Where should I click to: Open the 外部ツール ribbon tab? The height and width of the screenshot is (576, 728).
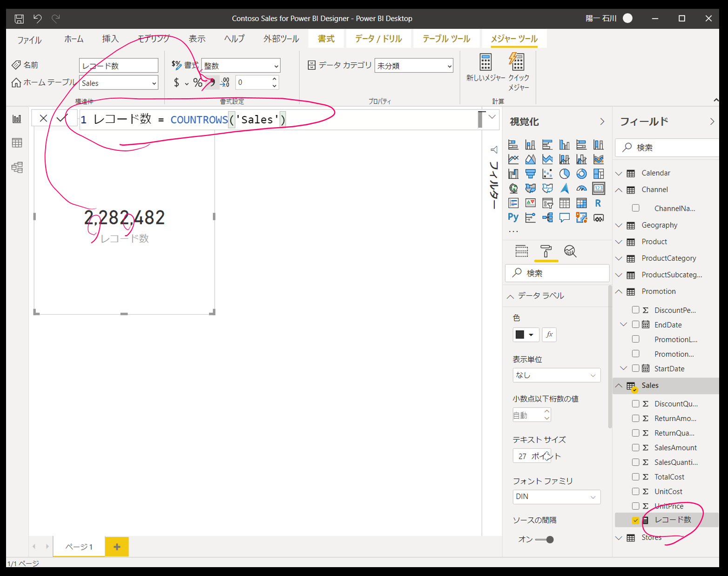click(x=281, y=39)
